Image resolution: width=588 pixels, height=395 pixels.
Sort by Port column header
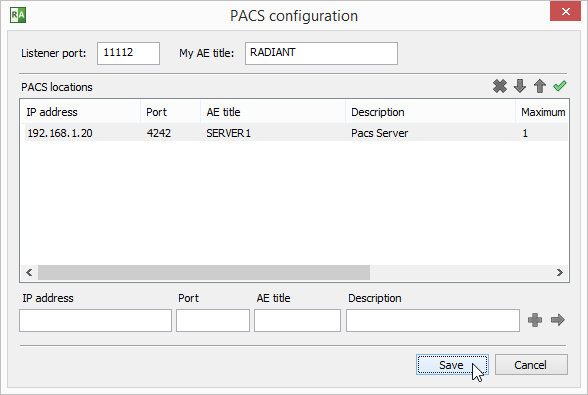tap(171, 112)
